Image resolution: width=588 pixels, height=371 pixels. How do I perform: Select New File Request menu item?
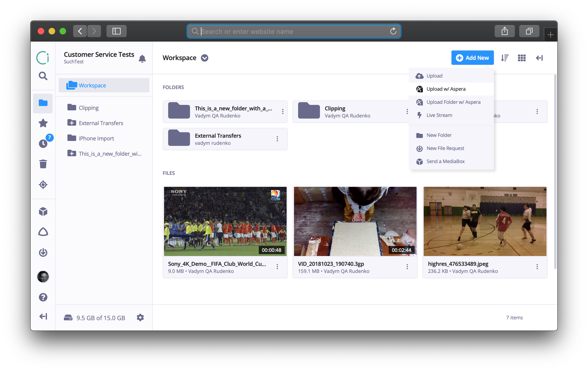[451, 148]
